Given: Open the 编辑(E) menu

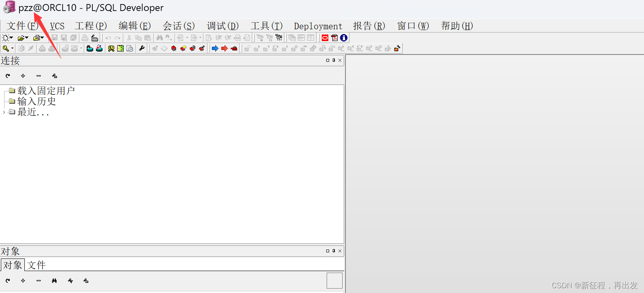Looking at the screenshot, I should (135, 26).
